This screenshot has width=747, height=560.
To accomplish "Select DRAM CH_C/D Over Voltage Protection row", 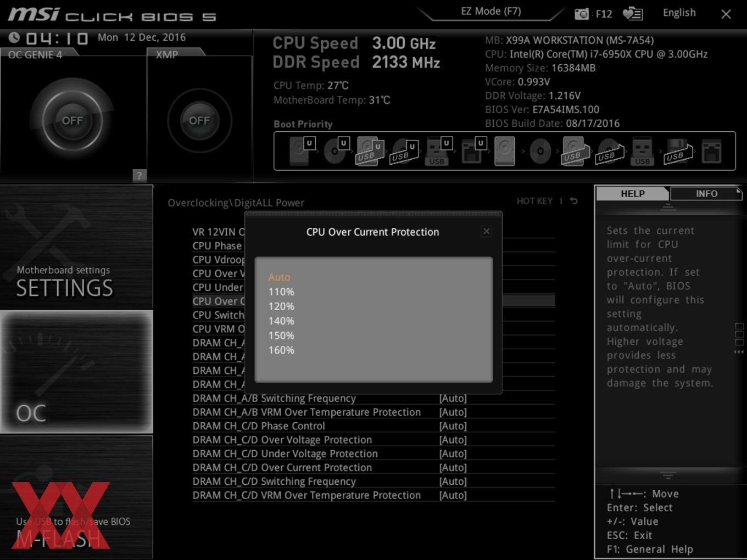I will 374,440.
